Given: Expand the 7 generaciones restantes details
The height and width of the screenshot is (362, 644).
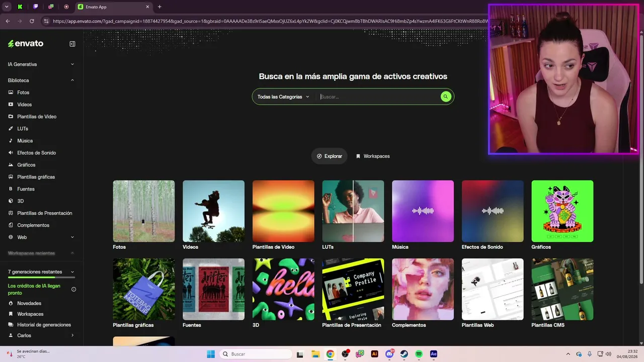Looking at the screenshot, I should (72, 272).
